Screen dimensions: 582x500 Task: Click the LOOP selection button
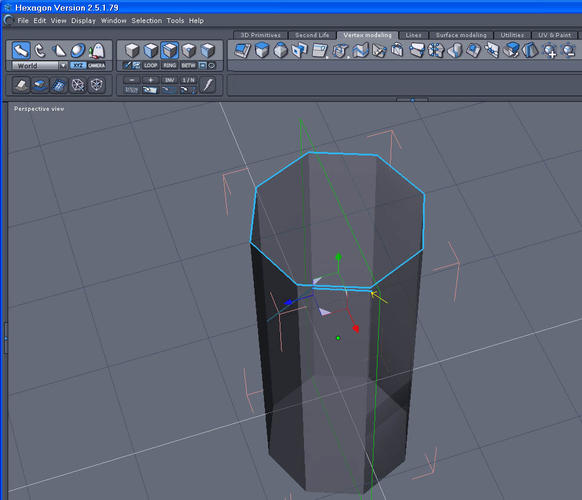tap(151, 66)
